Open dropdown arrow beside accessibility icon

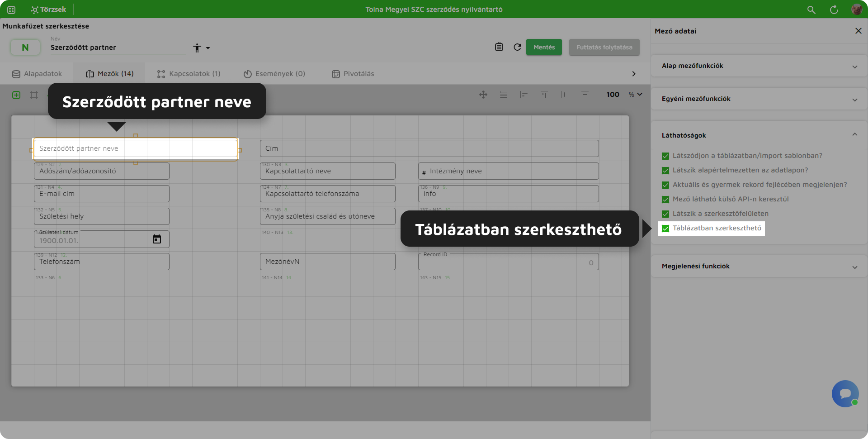(x=208, y=48)
